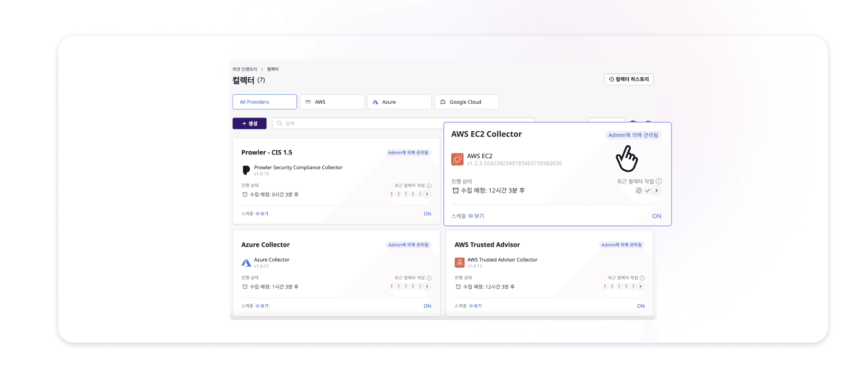Click AWS logo in AWS provider tab
This screenshot has width=868, height=374.
click(308, 102)
